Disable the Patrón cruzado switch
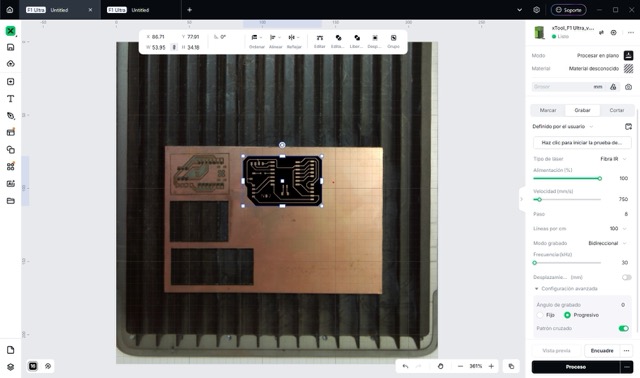 coord(624,329)
